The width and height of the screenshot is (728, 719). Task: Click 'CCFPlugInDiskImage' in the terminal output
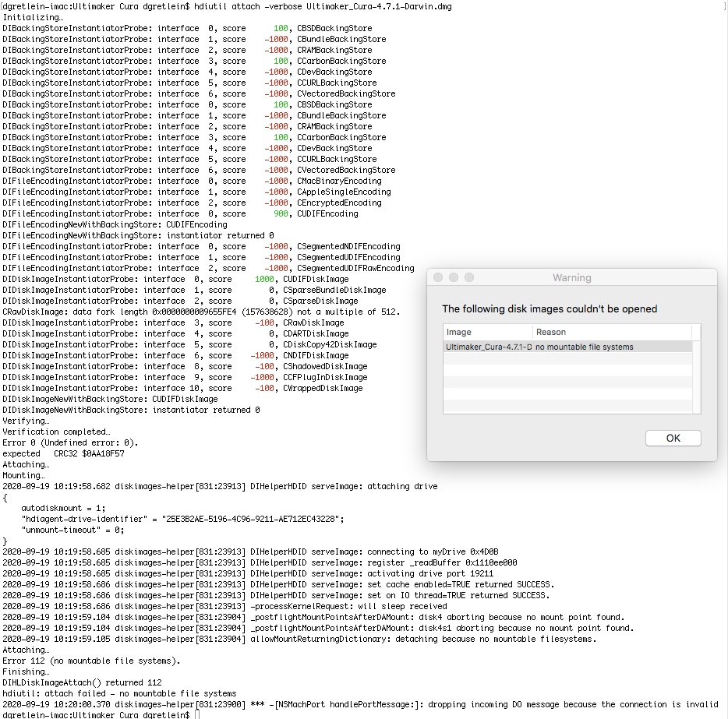click(325, 377)
